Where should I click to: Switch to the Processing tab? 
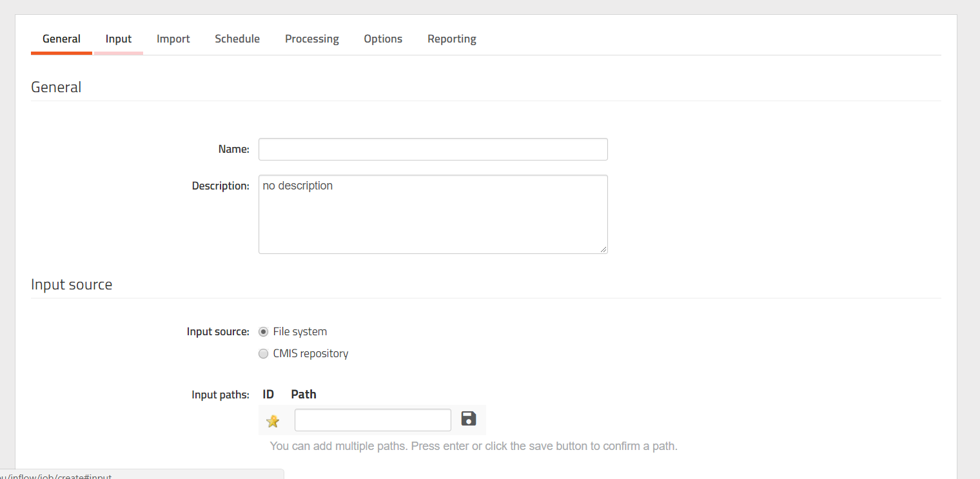[x=311, y=39]
